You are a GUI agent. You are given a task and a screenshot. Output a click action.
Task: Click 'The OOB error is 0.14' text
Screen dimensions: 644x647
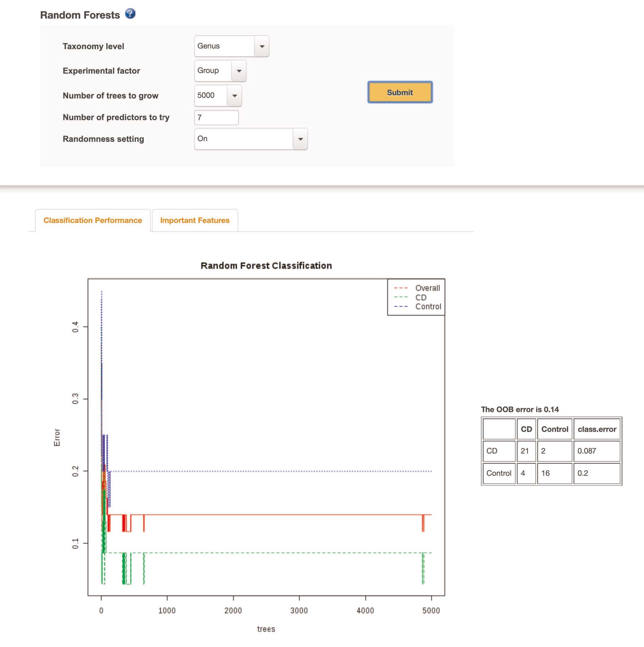520,410
